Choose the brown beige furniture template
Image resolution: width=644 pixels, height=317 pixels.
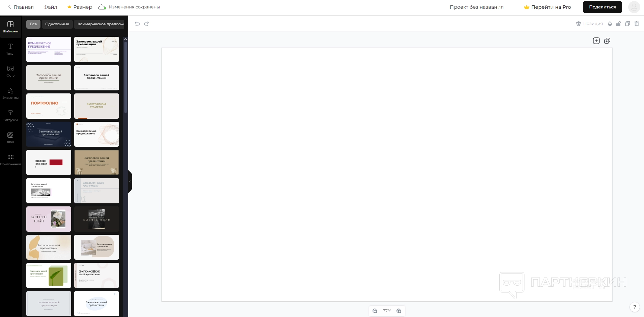coord(96,163)
